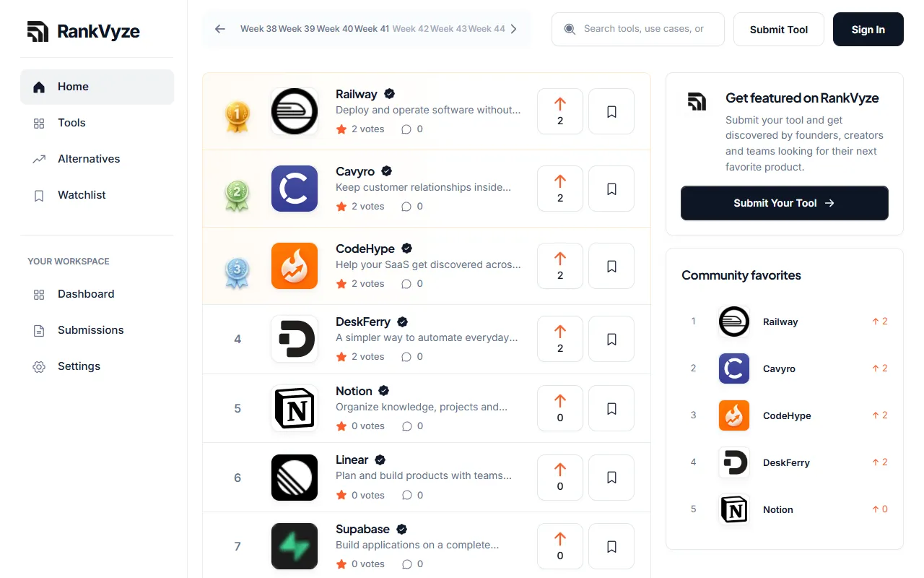Image resolution: width=924 pixels, height=578 pixels.
Task: Bookmark the Cavyro tool
Action: click(611, 189)
